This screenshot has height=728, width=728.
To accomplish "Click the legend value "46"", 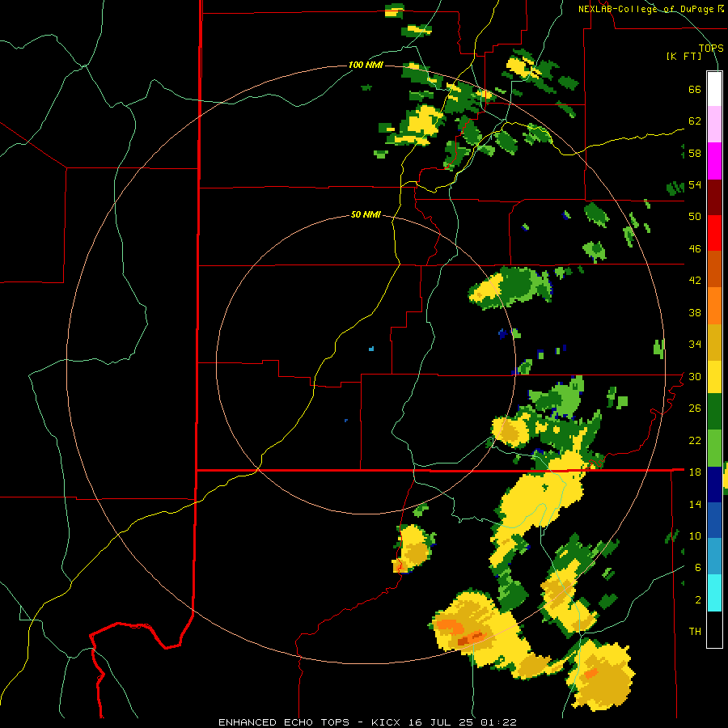I will [x=695, y=249].
